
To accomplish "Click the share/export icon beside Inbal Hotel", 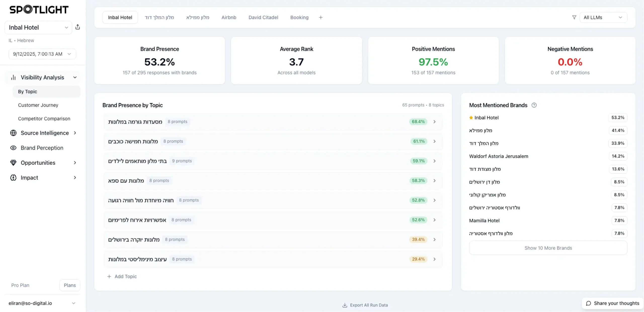I will tap(78, 27).
